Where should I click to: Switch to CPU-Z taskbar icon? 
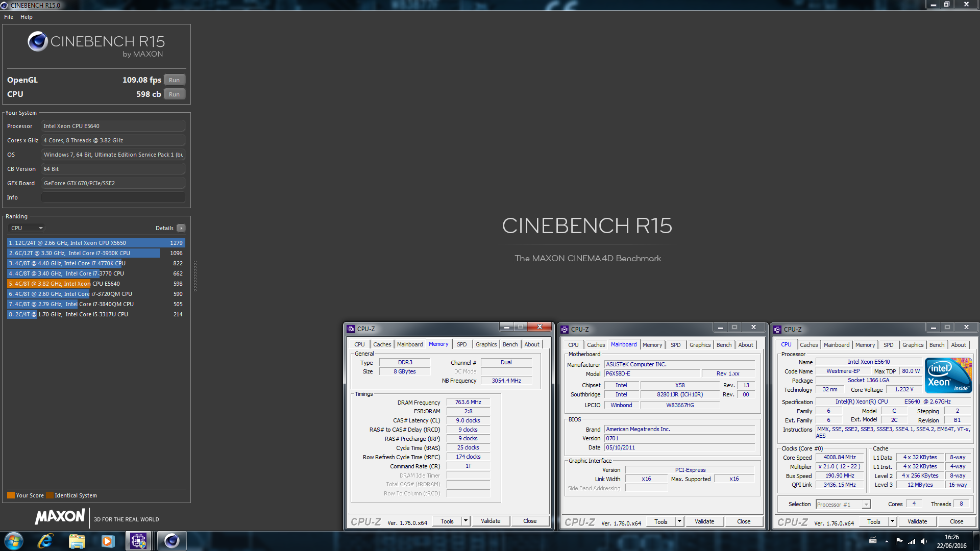click(138, 541)
